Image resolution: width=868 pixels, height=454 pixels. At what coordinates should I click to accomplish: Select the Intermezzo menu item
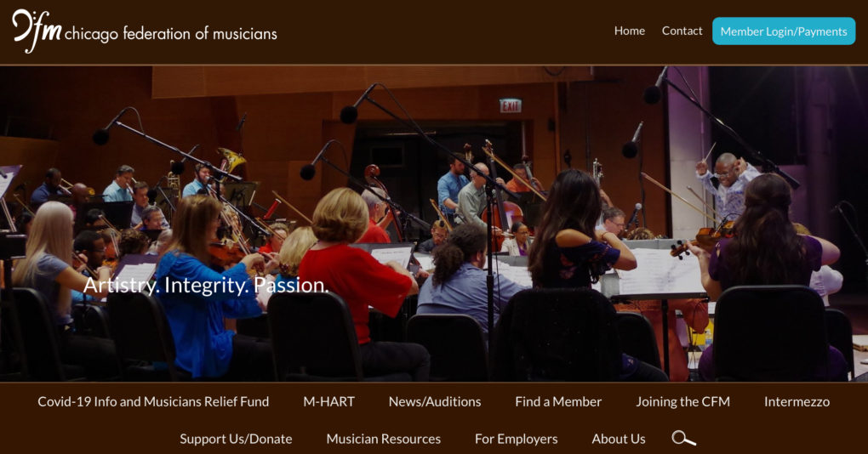click(x=797, y=401)
